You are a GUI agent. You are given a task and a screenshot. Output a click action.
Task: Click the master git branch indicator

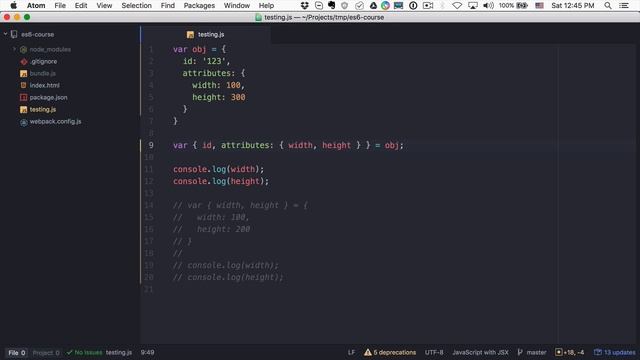(x=532, y=353)
